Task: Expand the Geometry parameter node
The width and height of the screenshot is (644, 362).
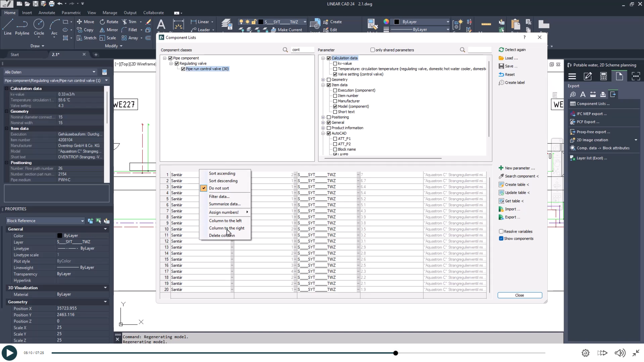Action: [x=323, y=80]
